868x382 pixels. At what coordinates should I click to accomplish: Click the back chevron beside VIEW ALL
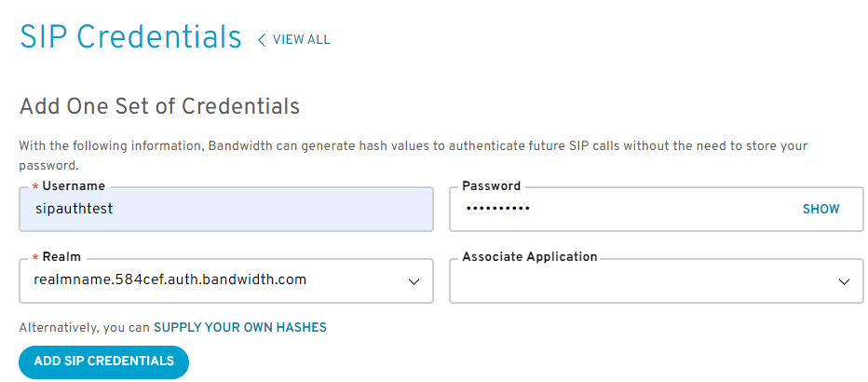[262, 40]
